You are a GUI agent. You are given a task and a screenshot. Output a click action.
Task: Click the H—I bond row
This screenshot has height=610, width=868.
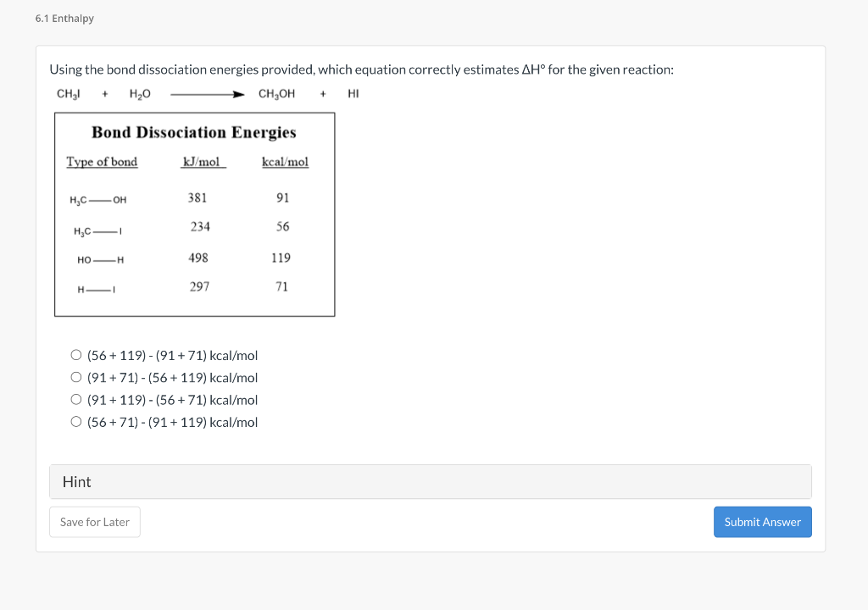tap(95, 287)
